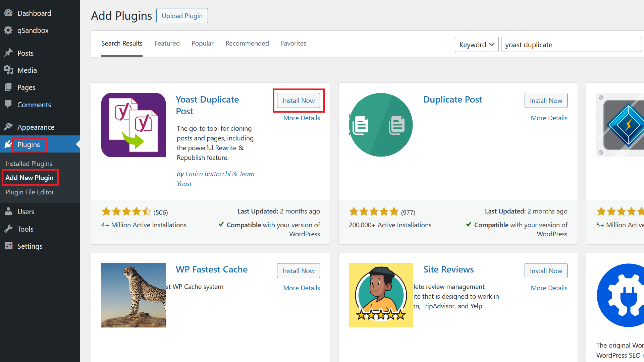The image size is (644, 362).
Task: Install WP Fastest Cache plugin
Action: click(299, 271)
